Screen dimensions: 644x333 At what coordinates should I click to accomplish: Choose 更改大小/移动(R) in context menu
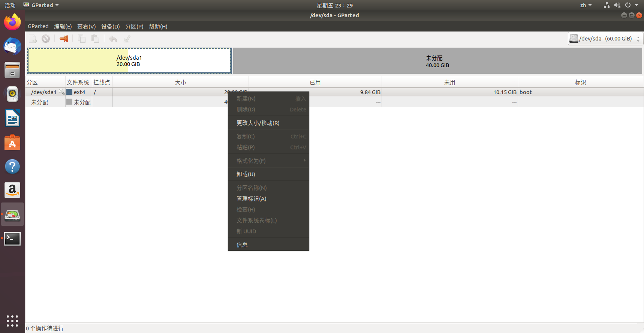click(268, 123)
